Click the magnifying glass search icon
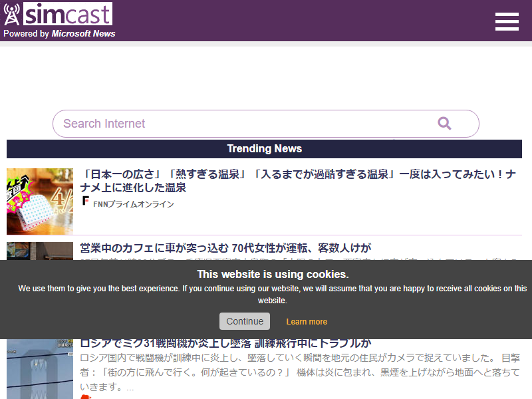 point(444,123)
